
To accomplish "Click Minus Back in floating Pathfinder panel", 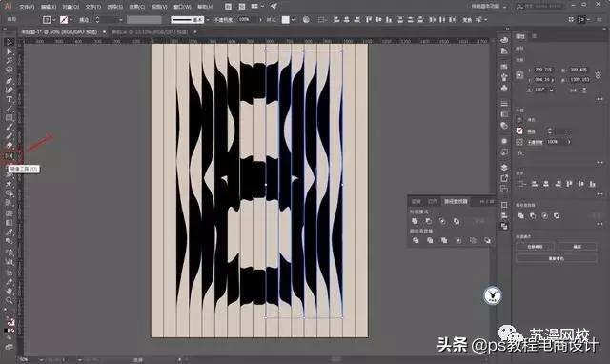I will [x=487, y=240].
